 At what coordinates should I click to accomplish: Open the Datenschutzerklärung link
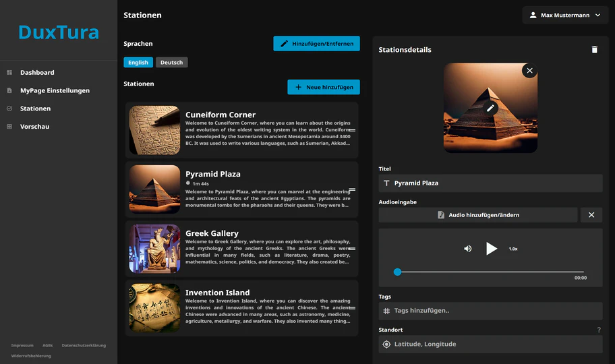[x=84, y=346]
